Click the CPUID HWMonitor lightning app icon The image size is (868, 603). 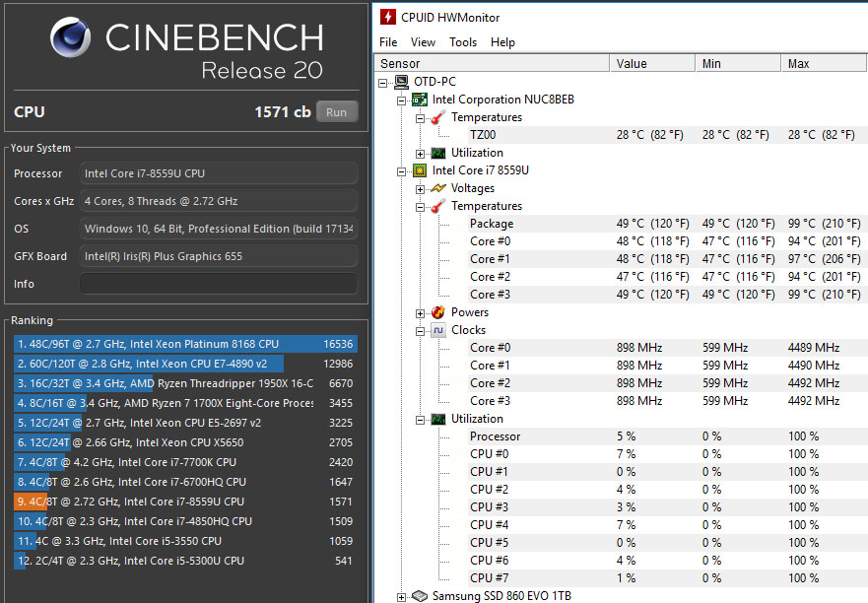(387, 17)
